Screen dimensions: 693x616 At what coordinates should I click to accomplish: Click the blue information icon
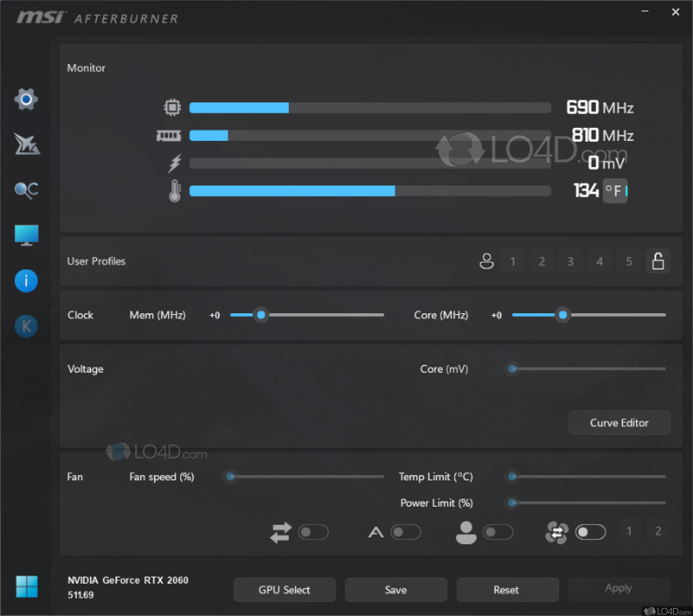[x=26, y=281]
